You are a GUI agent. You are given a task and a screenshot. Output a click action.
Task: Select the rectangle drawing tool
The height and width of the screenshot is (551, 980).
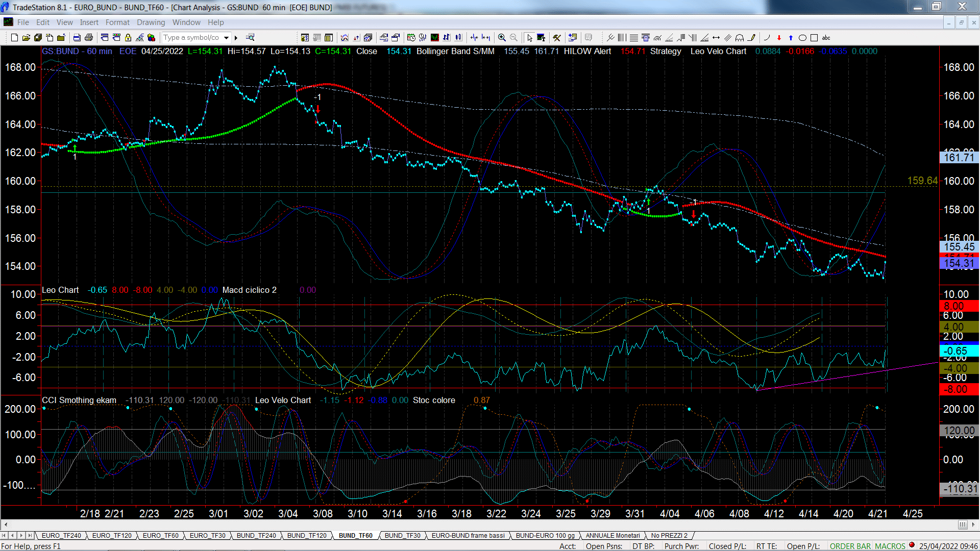point(814,38)
